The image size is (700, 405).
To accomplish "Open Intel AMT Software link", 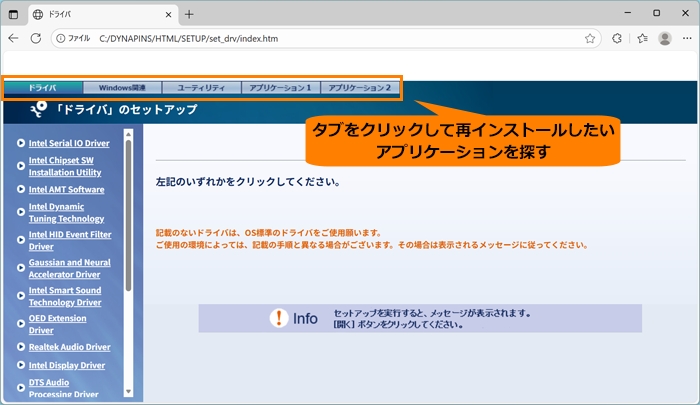I will pyautogui.click(x=67, y=189).
